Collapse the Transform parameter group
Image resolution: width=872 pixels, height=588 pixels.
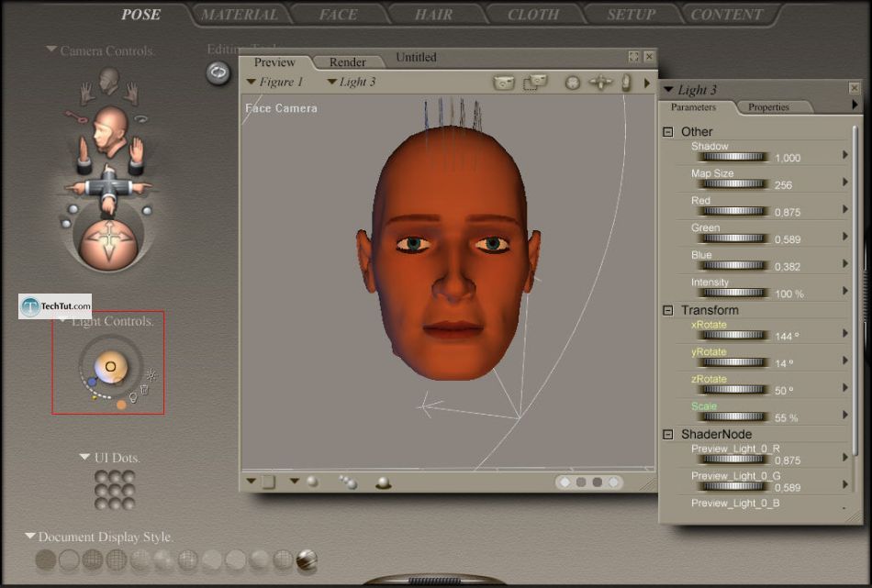tap(668, 311)
